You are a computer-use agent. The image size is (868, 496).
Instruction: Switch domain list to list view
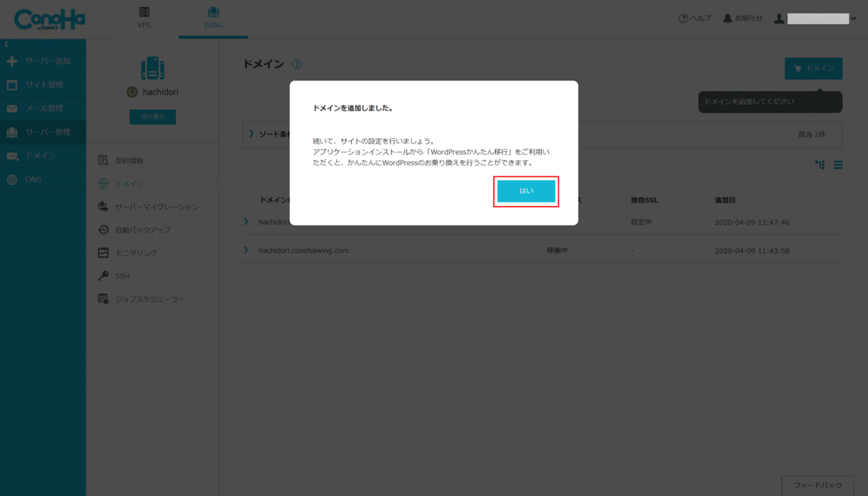(x=839, y=164)
